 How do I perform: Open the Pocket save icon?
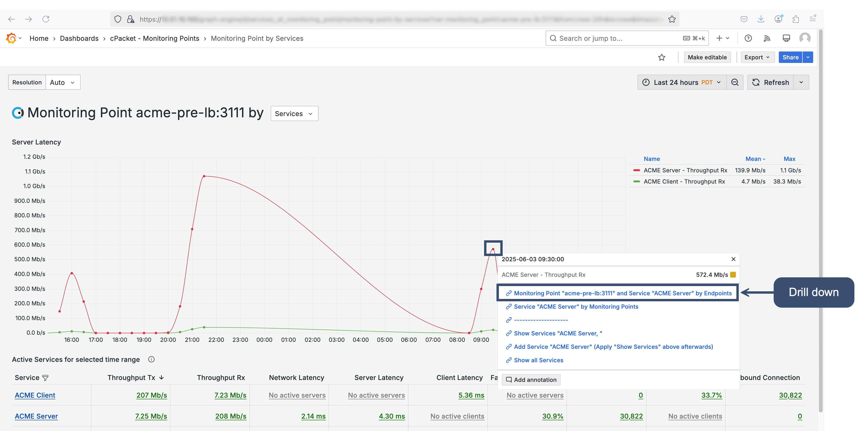click(x=744, y=19)
